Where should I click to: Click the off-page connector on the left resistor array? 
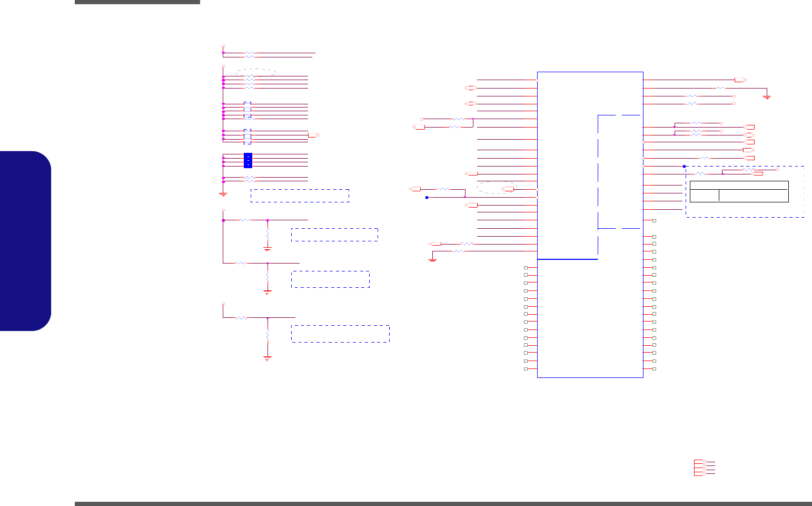coord(313,135)
